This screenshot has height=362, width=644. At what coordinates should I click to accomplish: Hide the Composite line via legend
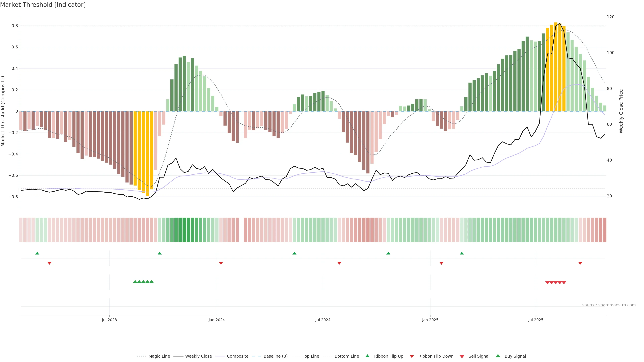coord(237,356)
